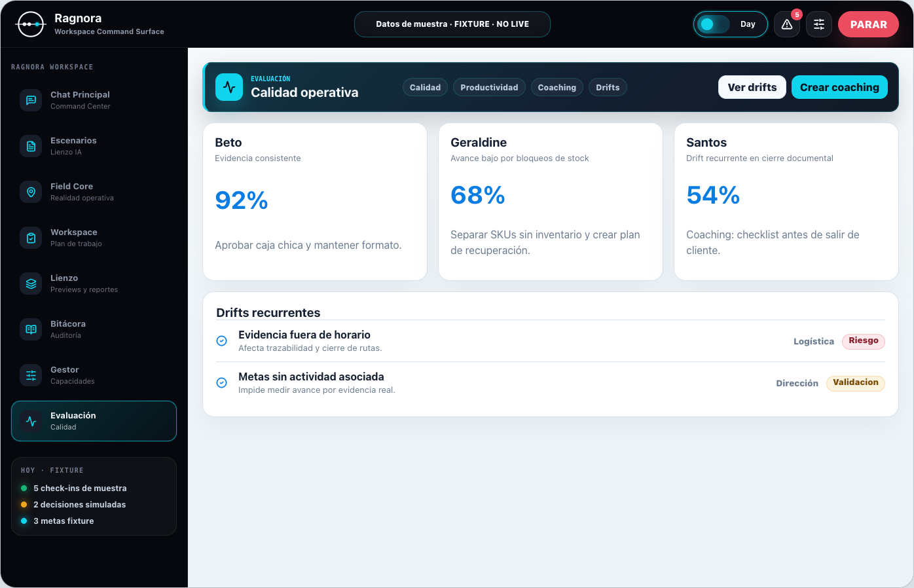Click 'Aprobar caja chica y mantener formato.'
The image size is (914, 588).
308,245
